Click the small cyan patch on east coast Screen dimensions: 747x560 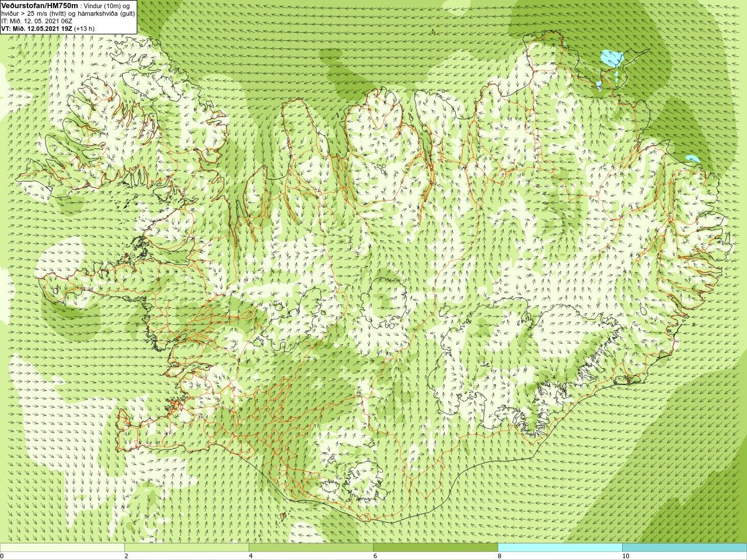(692, 158)
